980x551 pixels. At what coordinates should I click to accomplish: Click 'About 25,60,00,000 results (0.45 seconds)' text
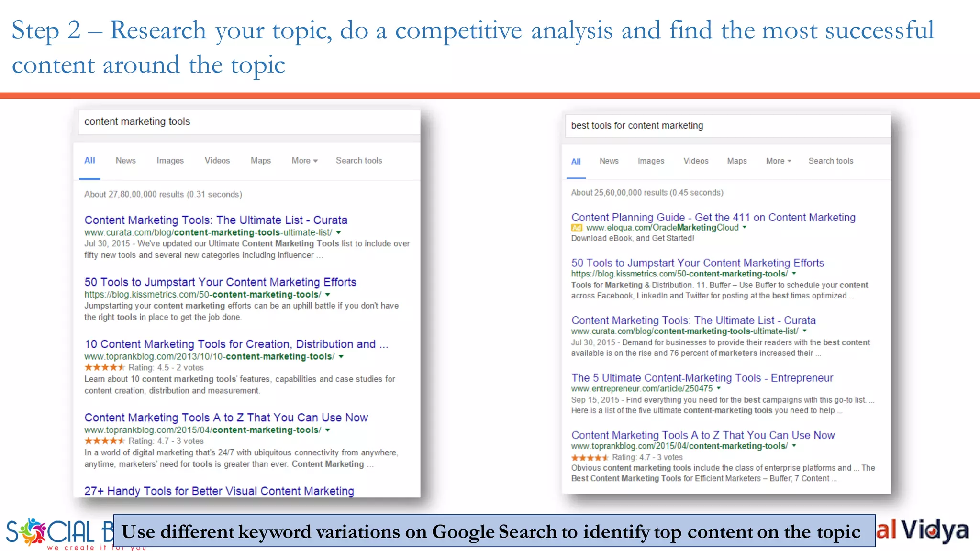[647, 193]
